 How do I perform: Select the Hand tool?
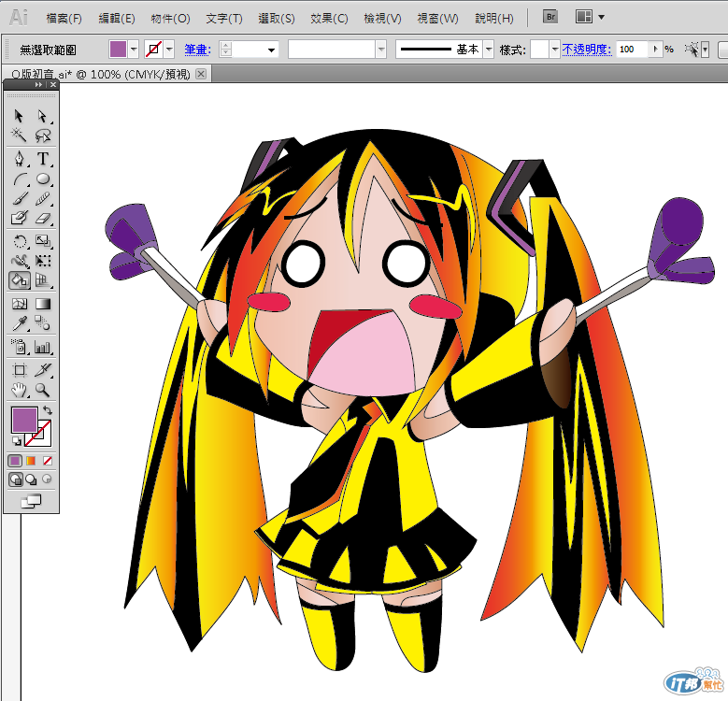point(19,390)
